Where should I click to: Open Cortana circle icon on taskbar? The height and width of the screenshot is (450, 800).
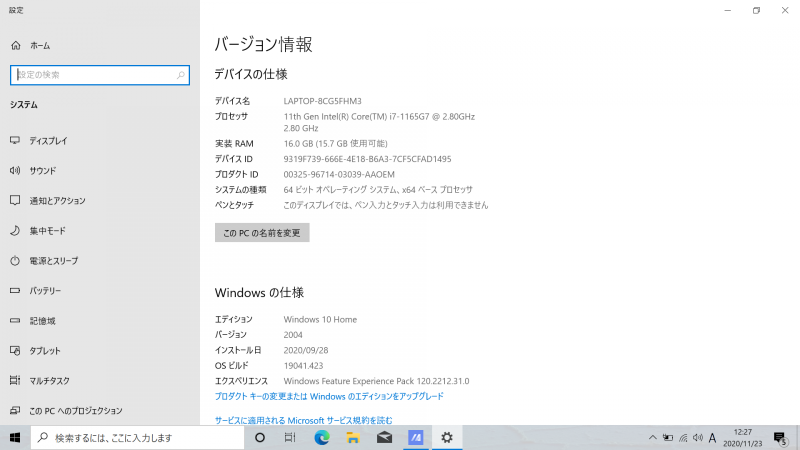click(x=260, y=438)
